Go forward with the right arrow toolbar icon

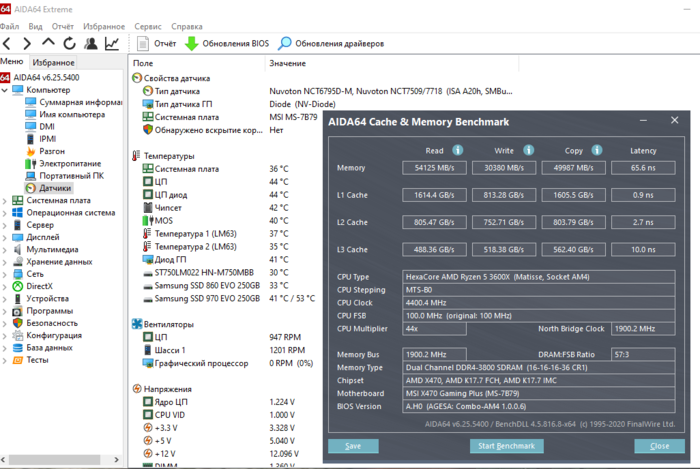click(x=27, y=43)
